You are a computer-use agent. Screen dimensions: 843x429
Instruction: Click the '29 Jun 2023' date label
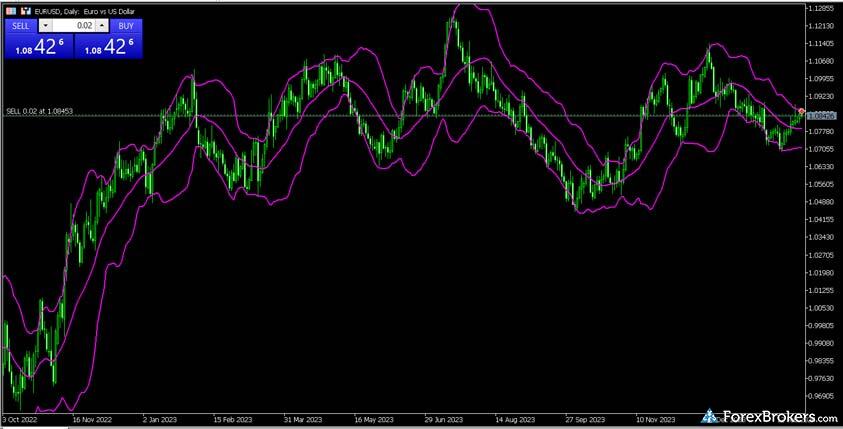443,420
